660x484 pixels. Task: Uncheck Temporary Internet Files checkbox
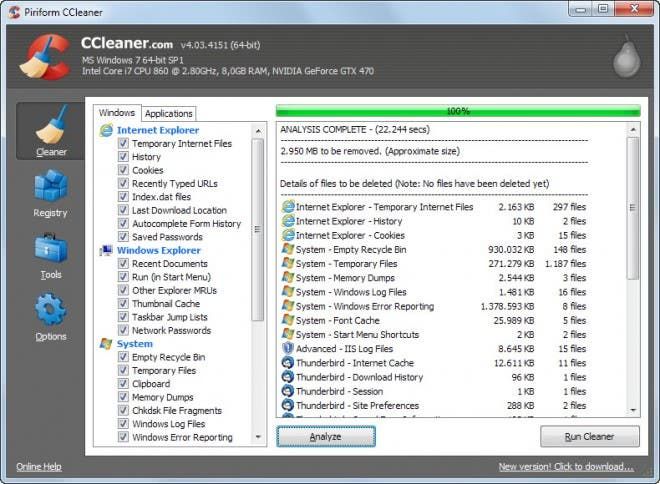tap(123, 144)
